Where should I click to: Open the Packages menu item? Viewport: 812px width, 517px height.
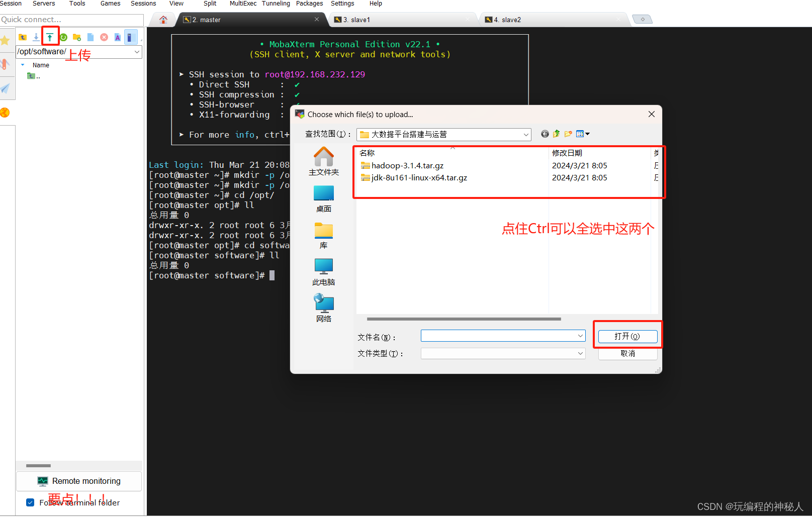pos(309,4)
